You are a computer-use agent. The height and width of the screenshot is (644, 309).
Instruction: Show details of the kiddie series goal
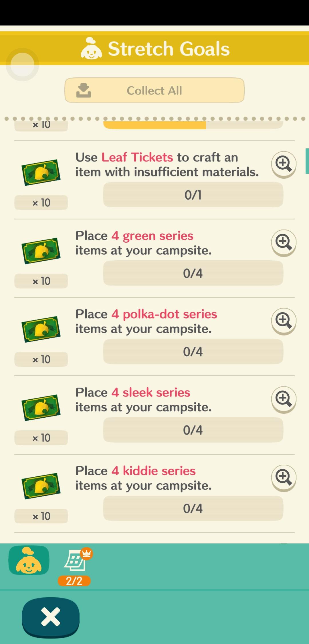[x=284, y=478]
